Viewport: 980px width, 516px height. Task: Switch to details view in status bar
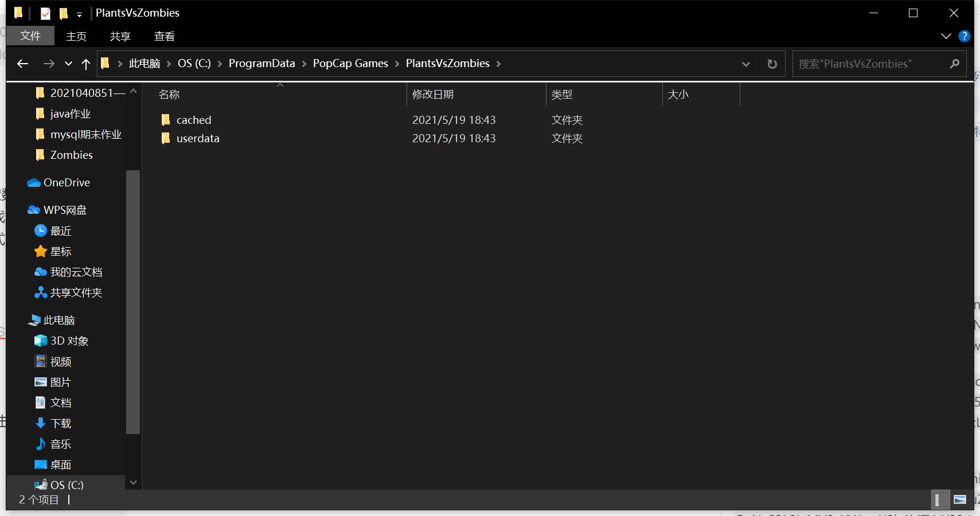[x=940, y=500]
